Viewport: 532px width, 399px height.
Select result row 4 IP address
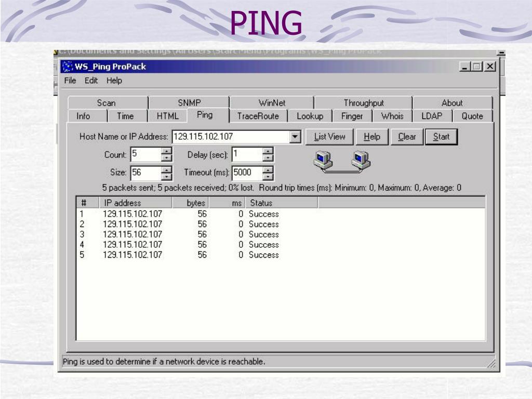click(x=132, y=245)
